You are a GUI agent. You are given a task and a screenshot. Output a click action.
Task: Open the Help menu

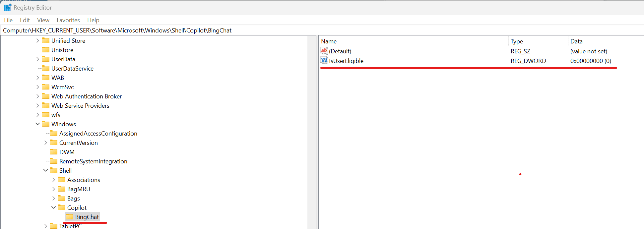click(x=93, y=20)
